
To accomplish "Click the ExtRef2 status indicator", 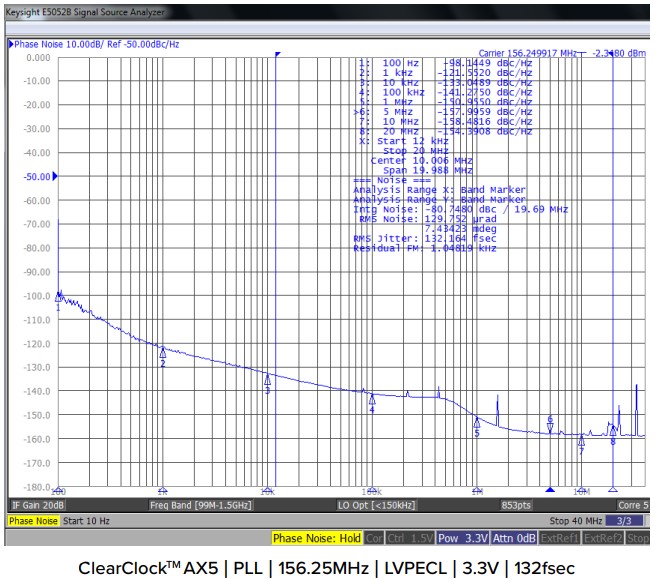I will tap(603, 538).
